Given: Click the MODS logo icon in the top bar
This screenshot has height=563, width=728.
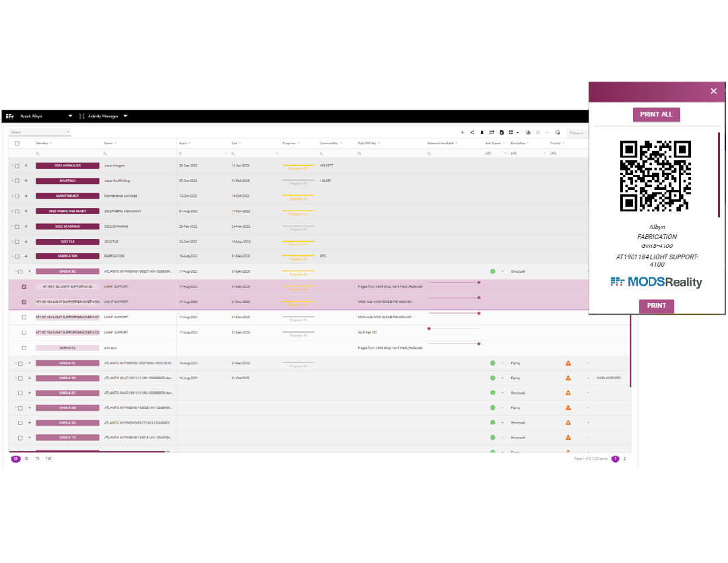Looking at the screenshot, I should pos(9,116).
